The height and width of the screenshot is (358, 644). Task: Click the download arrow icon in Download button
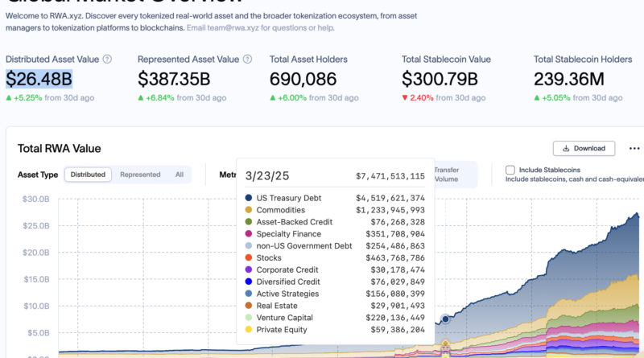(566, 149)
